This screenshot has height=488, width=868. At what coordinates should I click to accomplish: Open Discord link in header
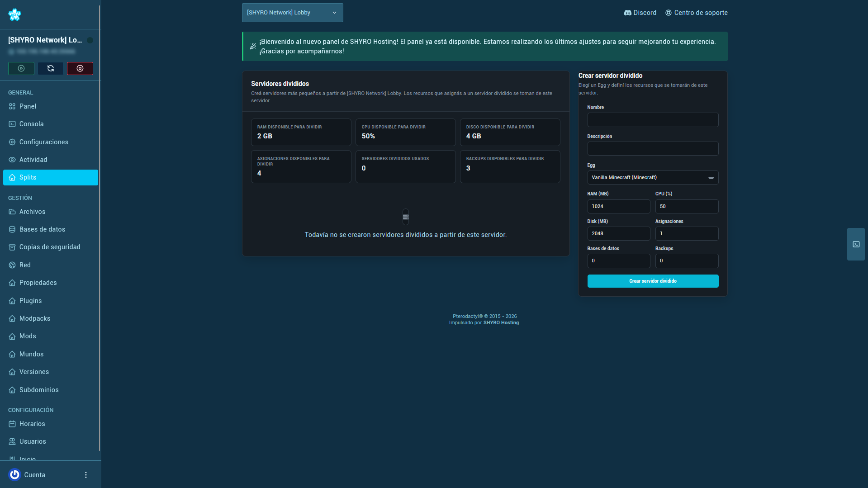tap(640, 13)
